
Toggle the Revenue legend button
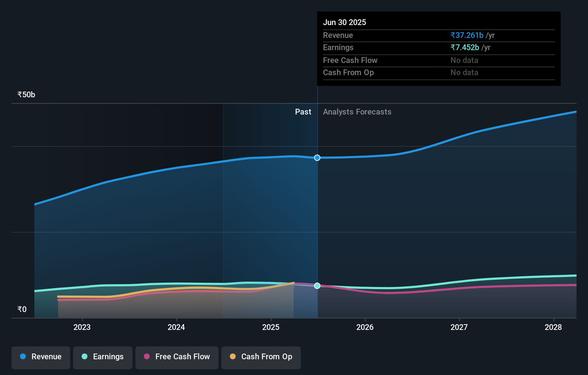[x=41, y=357]
